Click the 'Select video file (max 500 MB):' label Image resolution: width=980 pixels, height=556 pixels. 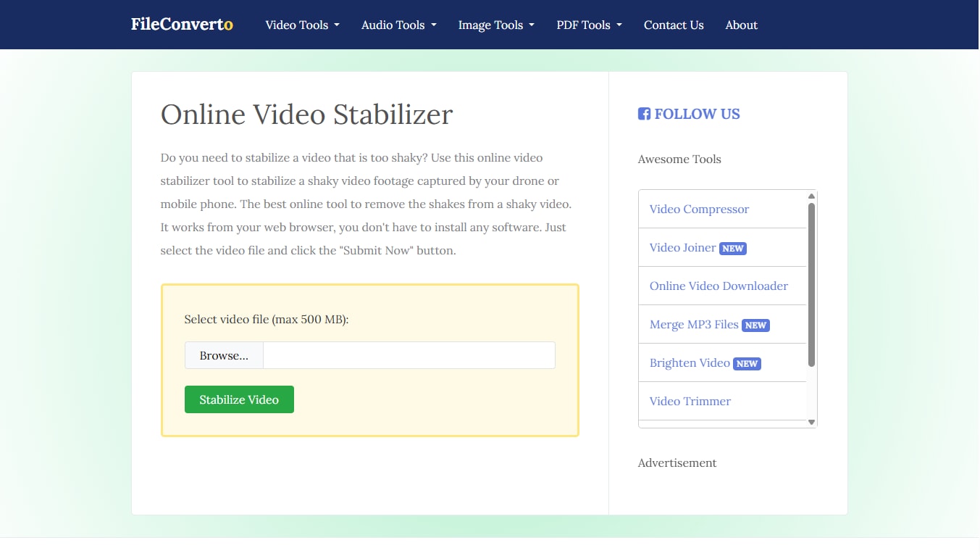tap(267, 319)
